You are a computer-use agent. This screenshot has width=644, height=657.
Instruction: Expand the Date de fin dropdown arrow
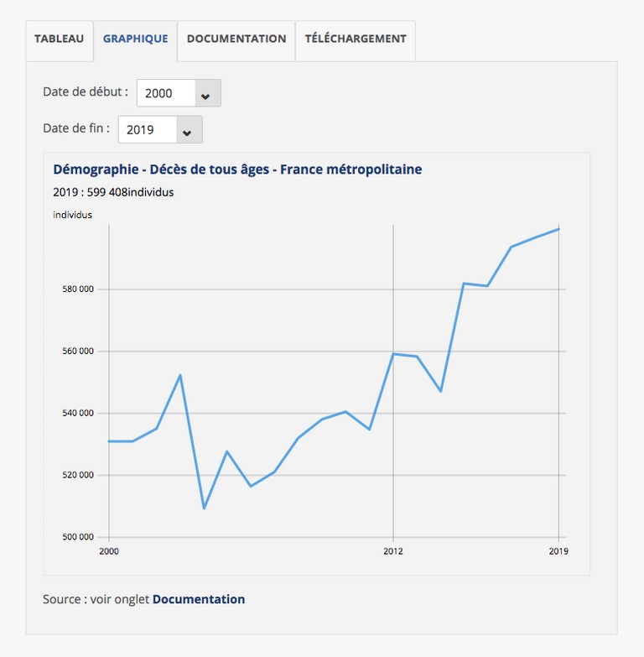(187, 130)
